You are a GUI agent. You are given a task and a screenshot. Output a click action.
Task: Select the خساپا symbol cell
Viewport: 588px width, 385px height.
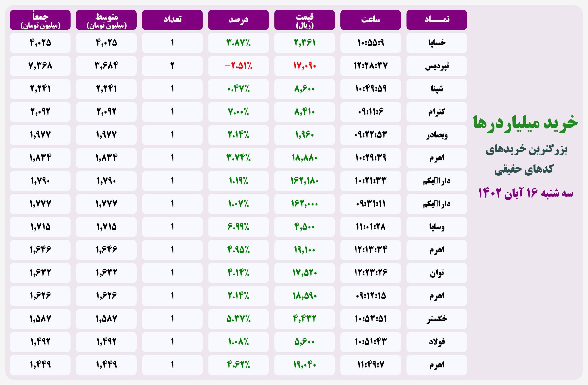tap(437, 43)
